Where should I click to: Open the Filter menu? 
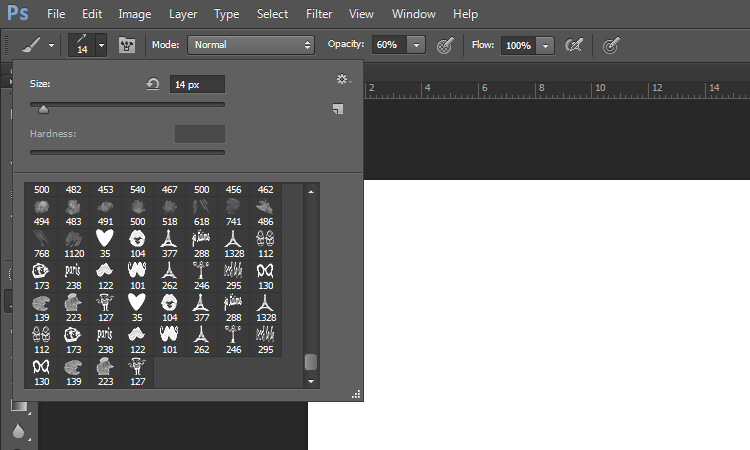pyautogui.click(x=319, y=14)
